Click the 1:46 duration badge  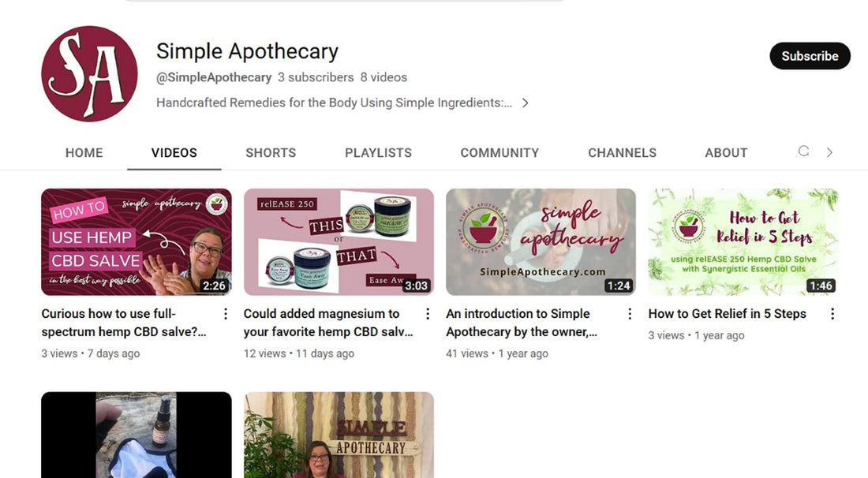pyautogui.click(x=821, y=286)
